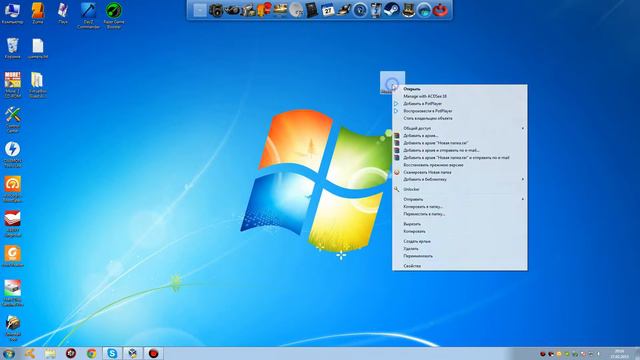The image size is (640, 360).
Task: Click the selected folder on the desktop
Action: 392,83
